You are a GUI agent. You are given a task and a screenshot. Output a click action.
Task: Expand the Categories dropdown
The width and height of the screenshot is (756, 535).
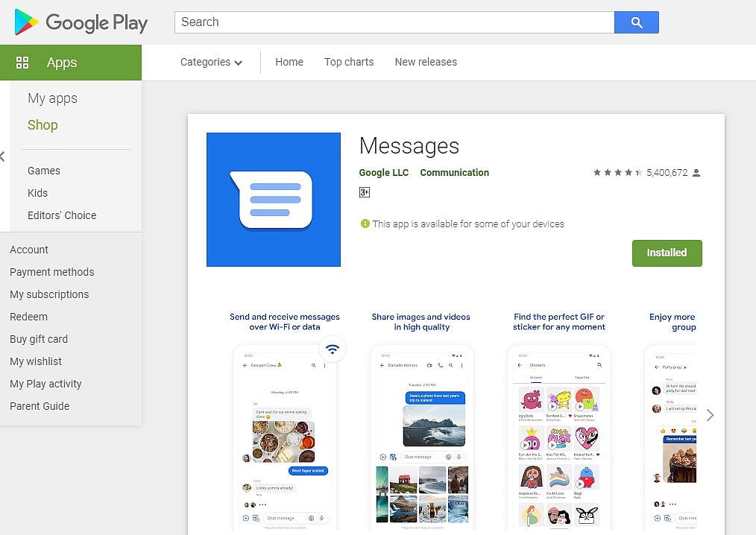point(211,63)
